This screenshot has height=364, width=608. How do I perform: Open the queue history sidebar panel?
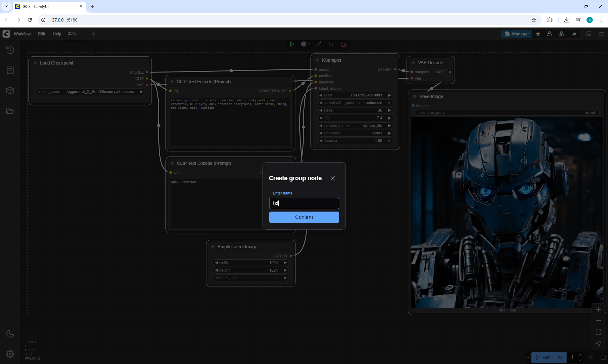(x=10, y=50)
